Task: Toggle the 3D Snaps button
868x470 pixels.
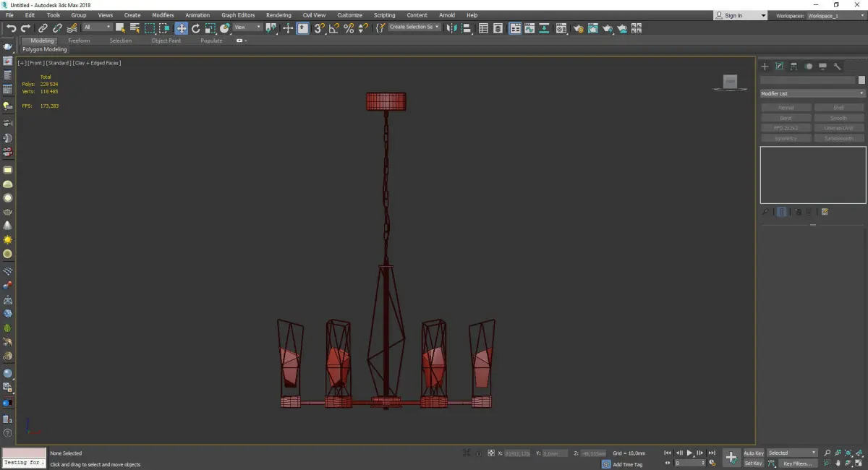Action: [x=319, y=28]
